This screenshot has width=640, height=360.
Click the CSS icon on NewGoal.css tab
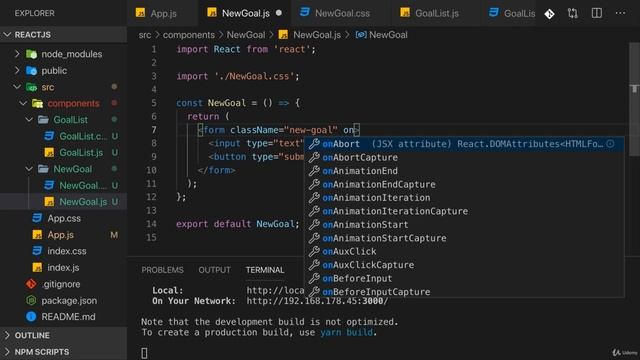[304, 13]
